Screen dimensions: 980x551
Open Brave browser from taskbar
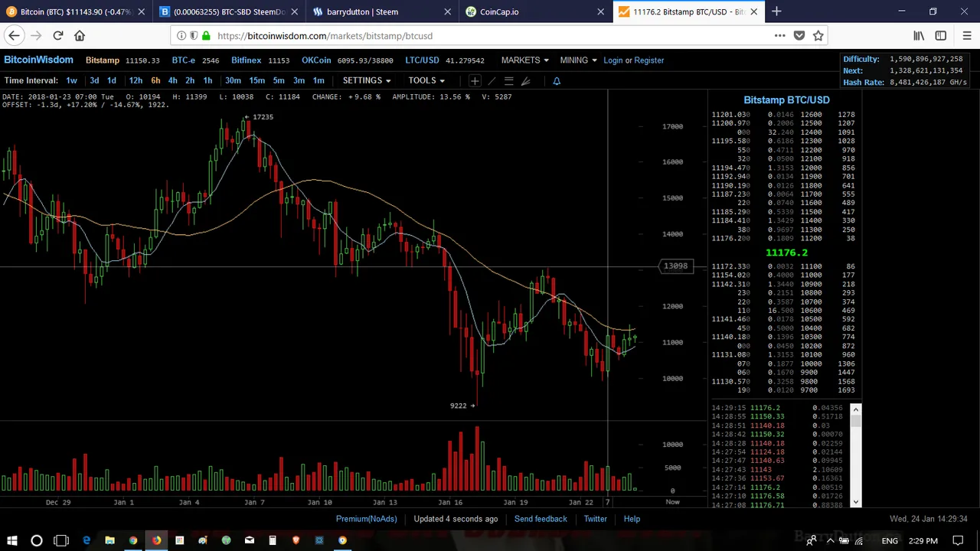pyautogui.click(x=296, y=540)
